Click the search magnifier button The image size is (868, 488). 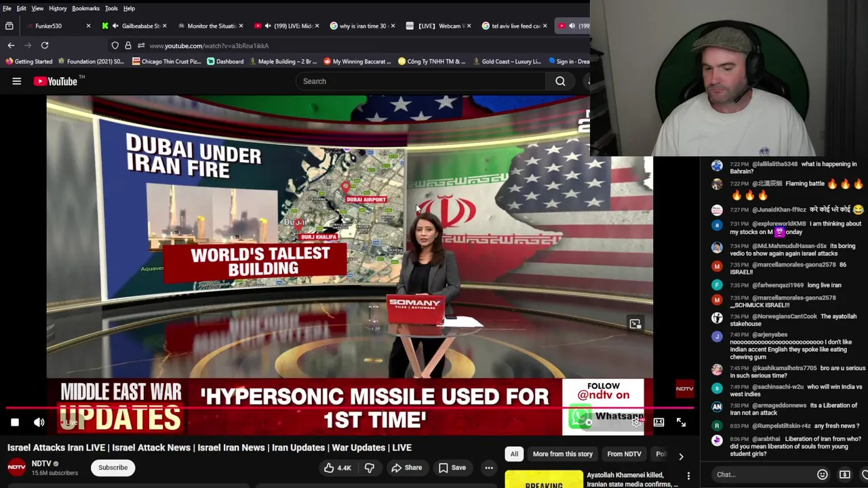560,81
